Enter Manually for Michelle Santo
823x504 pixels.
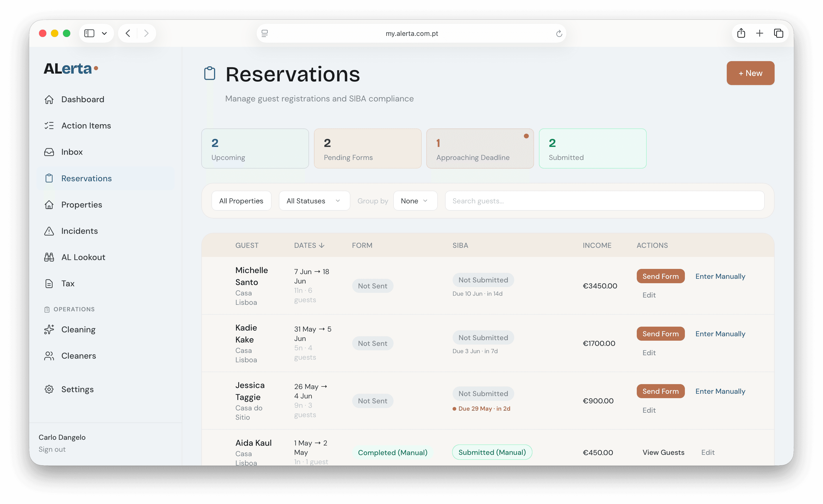click(720, 276)
